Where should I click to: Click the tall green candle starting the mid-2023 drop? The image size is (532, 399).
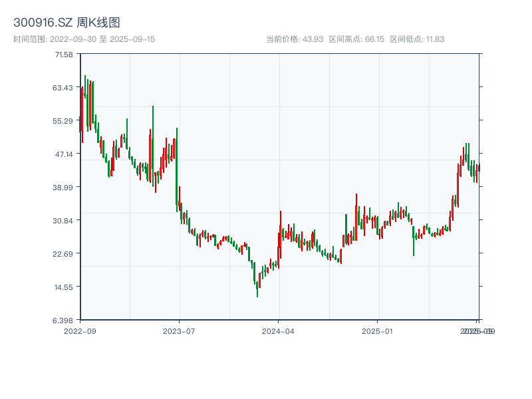(x=177, y=170)
